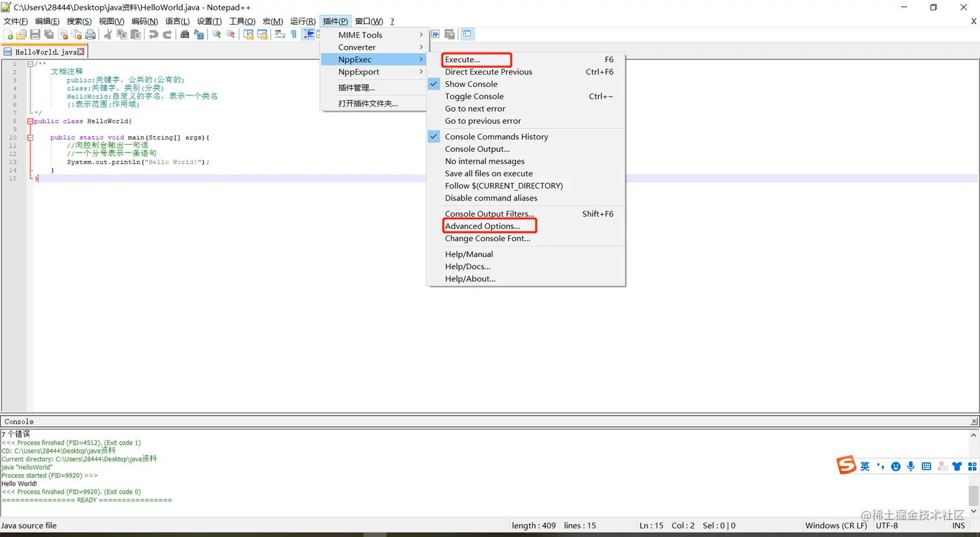Open a file with the folder icon

[21, 34]
